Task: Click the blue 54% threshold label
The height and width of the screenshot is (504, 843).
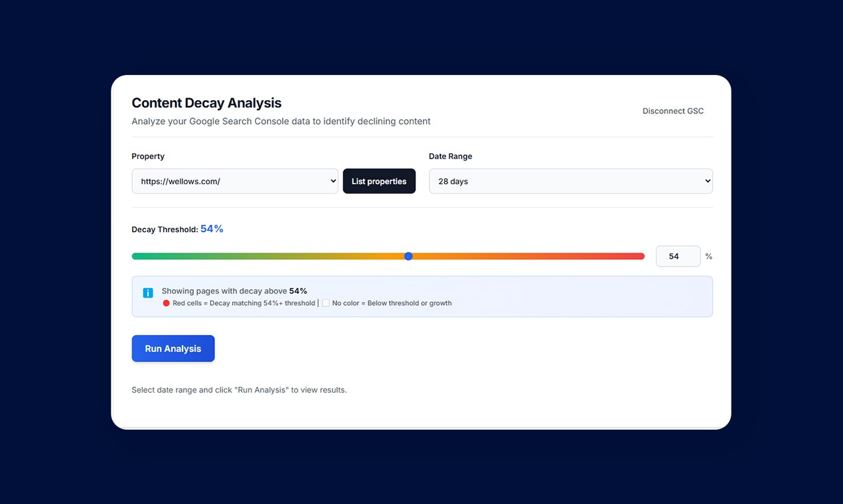Action: (x=212, y=228)
